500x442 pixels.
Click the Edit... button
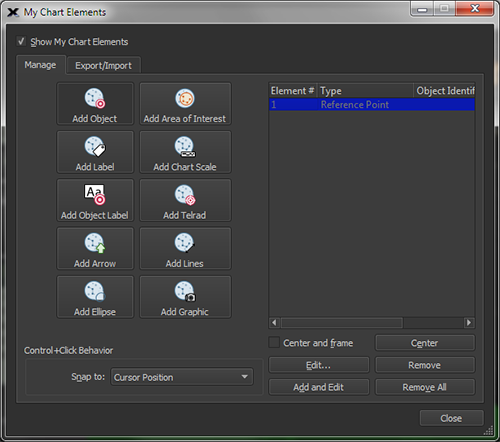[319, 365]
